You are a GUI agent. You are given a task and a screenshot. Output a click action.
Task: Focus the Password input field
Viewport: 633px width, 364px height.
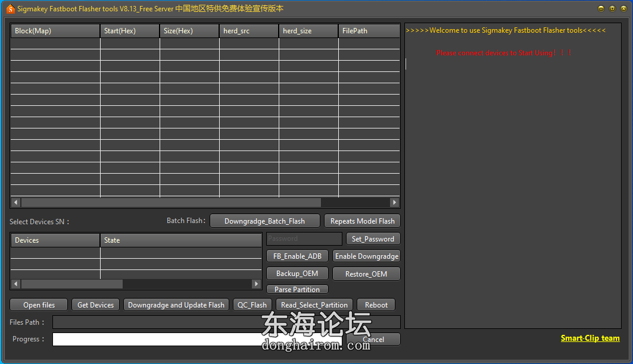tap(304, 239)
